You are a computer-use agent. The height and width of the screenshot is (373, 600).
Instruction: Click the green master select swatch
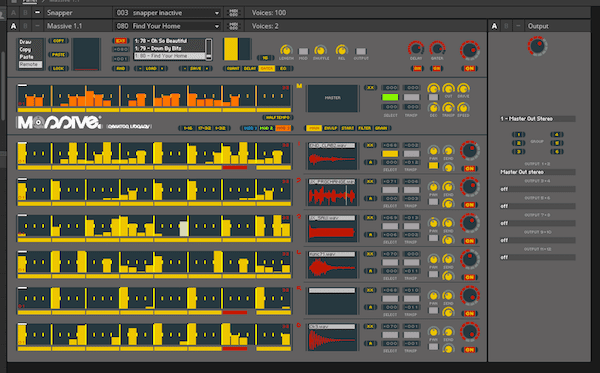(x=390, y=97)
